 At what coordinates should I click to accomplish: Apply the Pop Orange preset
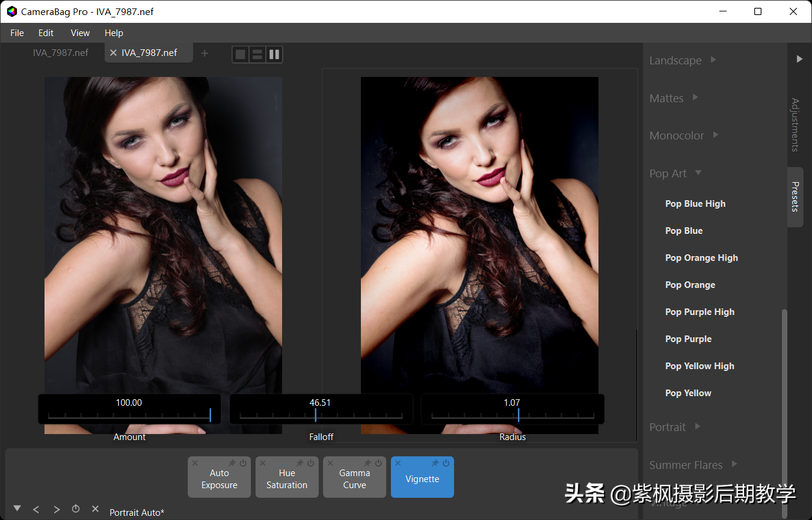(690, 285)
